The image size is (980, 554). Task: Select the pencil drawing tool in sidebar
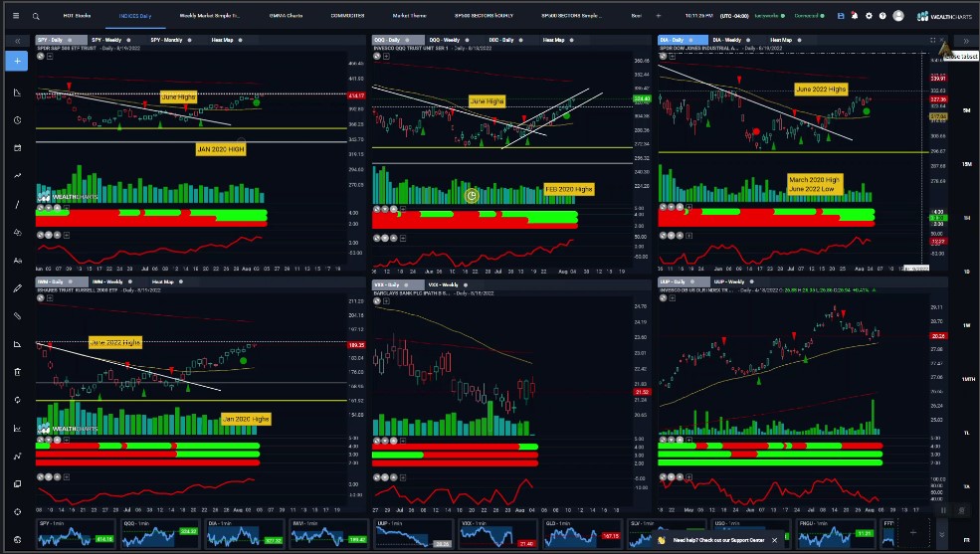coord(17,288)
